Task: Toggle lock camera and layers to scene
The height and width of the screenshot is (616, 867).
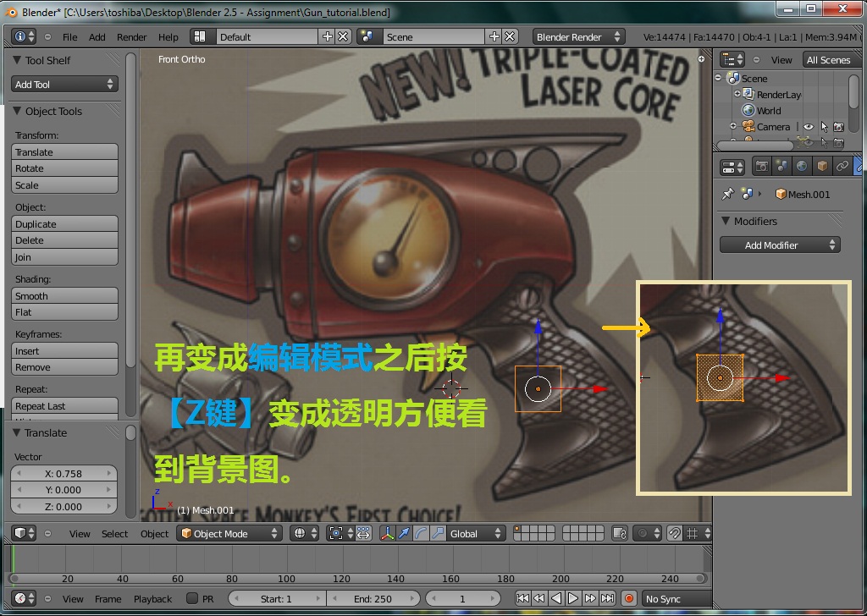Action: tap(620, 533)
